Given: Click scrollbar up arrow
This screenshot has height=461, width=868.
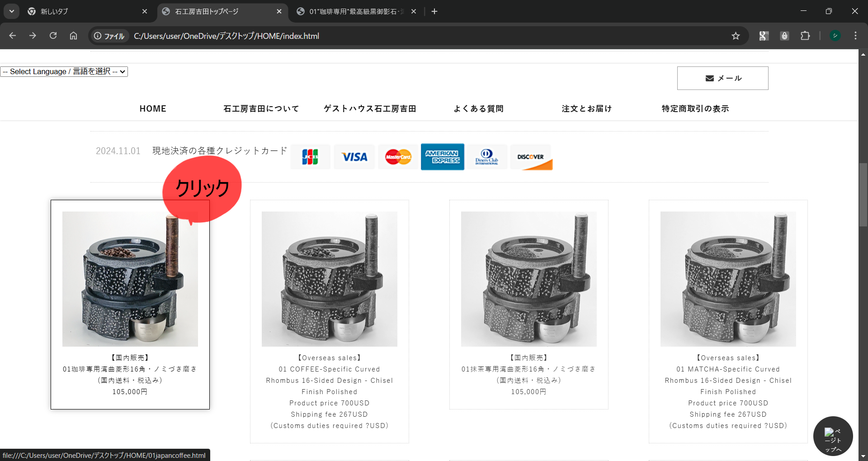Looking at the screenshot, I should coord(863,54).
